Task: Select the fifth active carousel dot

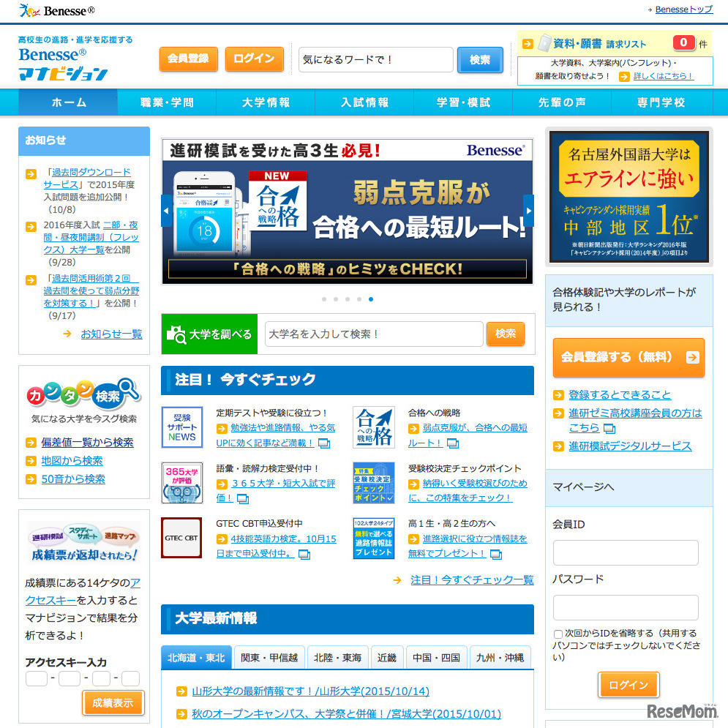Action: [x=370, y=299]
